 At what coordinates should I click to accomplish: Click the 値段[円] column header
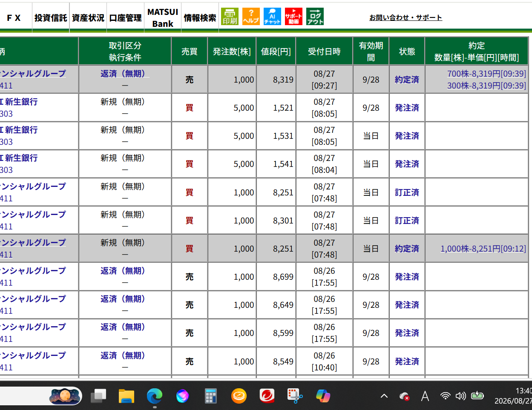[276, 52]
